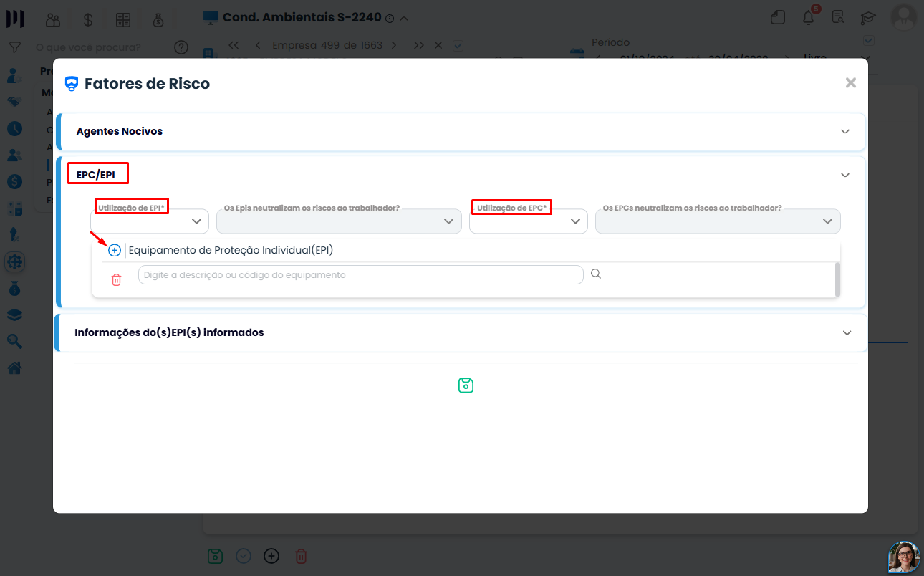Image resolution: width=924 pixels, height=576 pixels.
Task: Toggle the checkbox beside Período
Action: click(x=870, y=40)
